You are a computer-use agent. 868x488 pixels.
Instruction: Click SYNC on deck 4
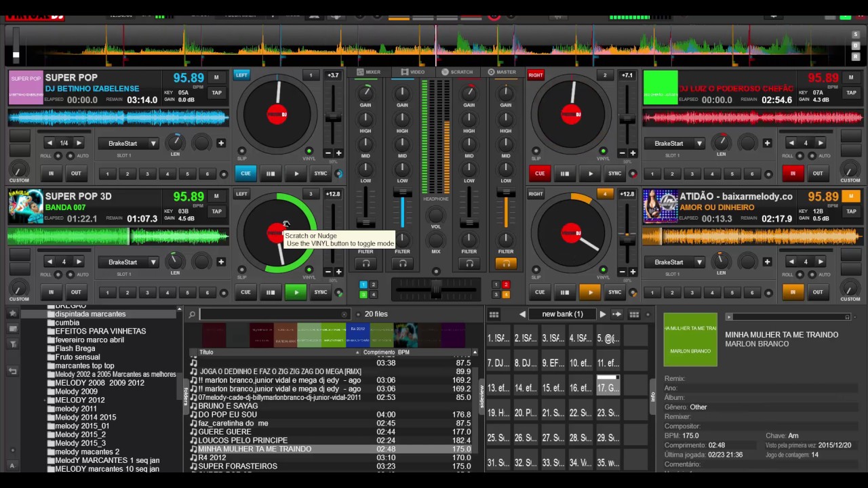pos(614,292)
